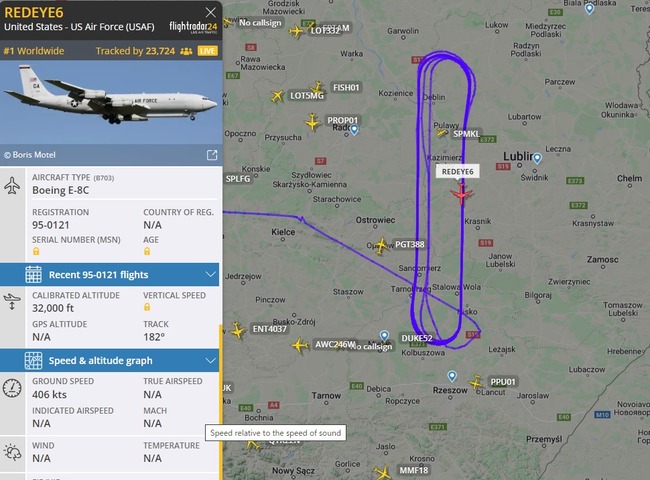This screenshot has height=480, width=650.
Task: Click the serial number lock icon
Action: (36, 251)
